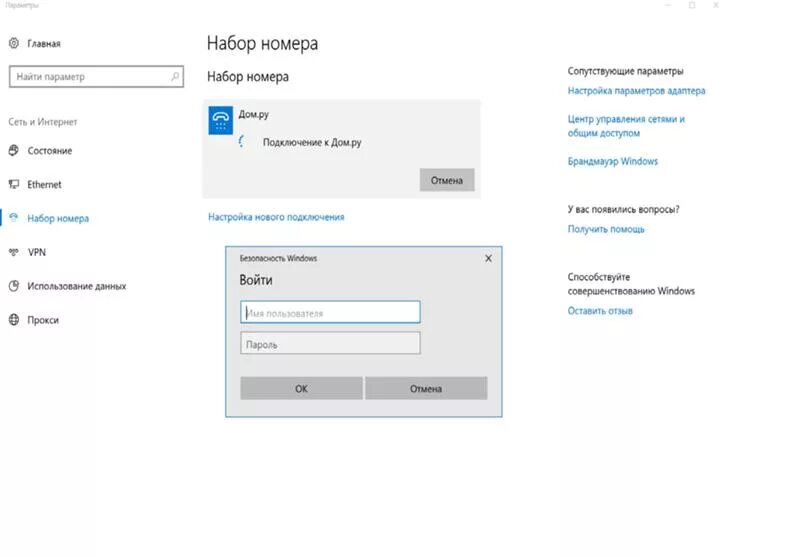Click the Ethernet monitor icon
800x557 pixels.
pos(14,184)
